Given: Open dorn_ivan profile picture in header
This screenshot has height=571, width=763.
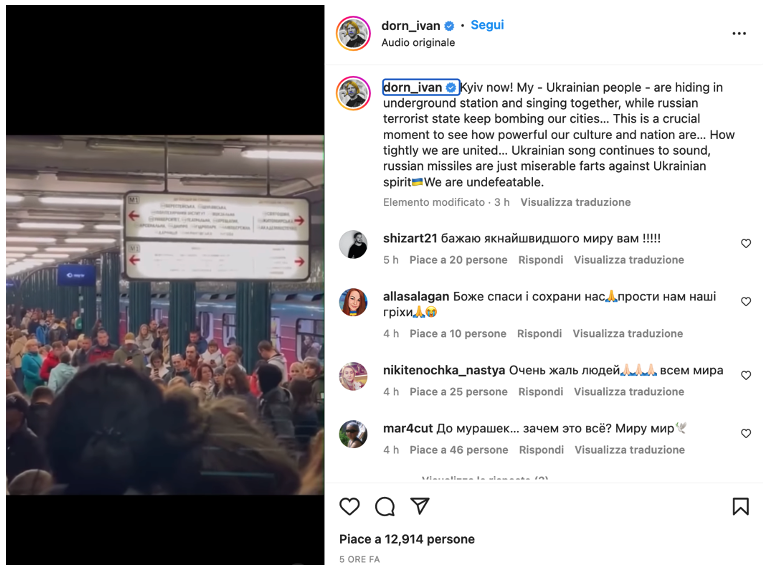Looking at the screenshot, I should pyautogui.click(x=353, y=33).
